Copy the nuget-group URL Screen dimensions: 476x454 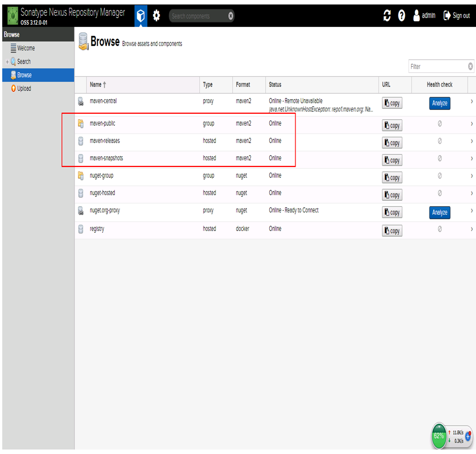pos(392,178)
